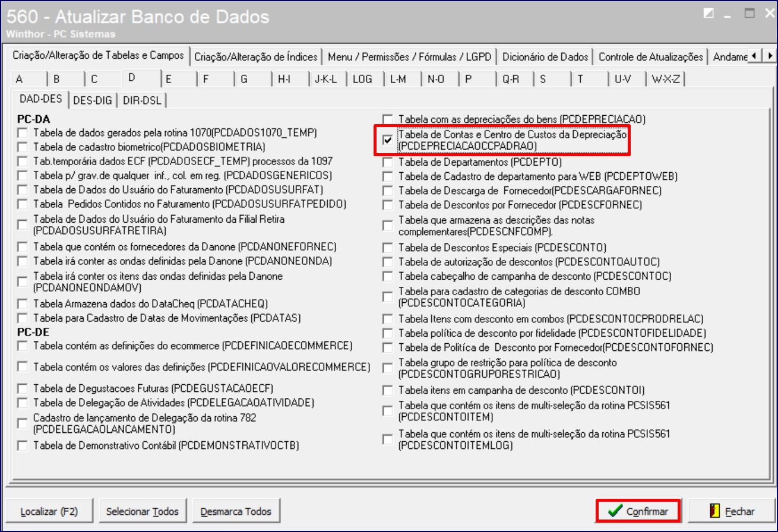Select the letter S tab
The width and height of the screenshot is (778, 532).
coord(552,79)
